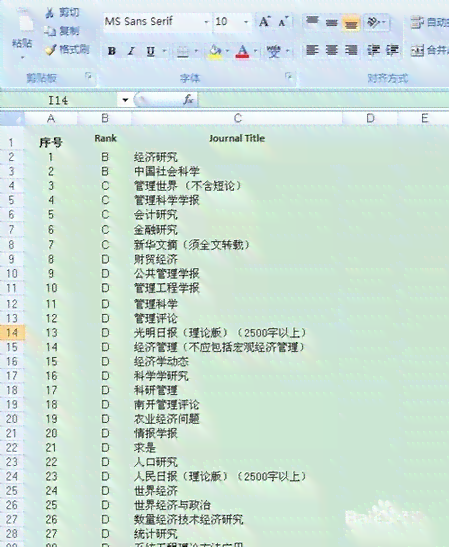Open font color dropdown arrow
This screenshot has width=449, height=548.
tap(255, 51)
